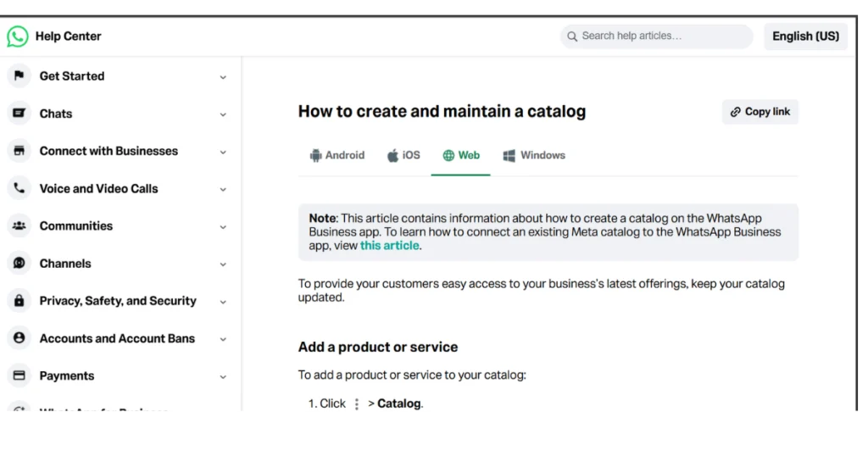Focus the Search help articles field
Image resolution: width=868 pixels, height=456 pixels.
click(657, 36)
